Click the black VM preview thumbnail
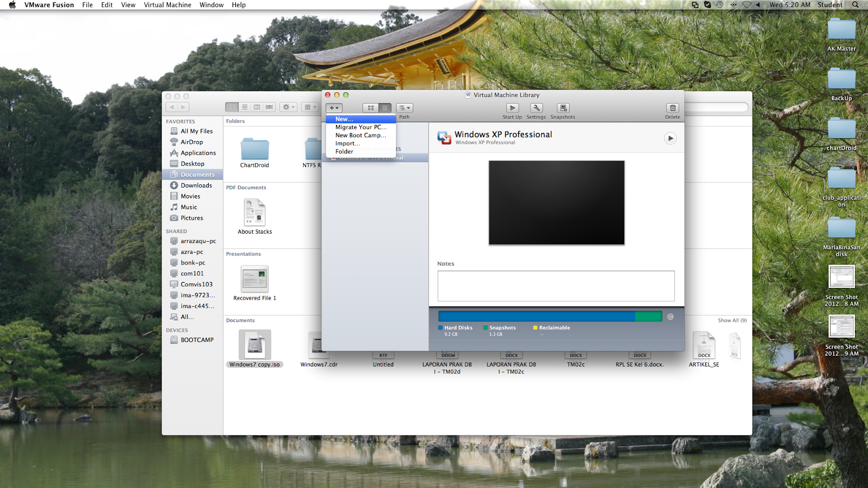 (557, 203)
